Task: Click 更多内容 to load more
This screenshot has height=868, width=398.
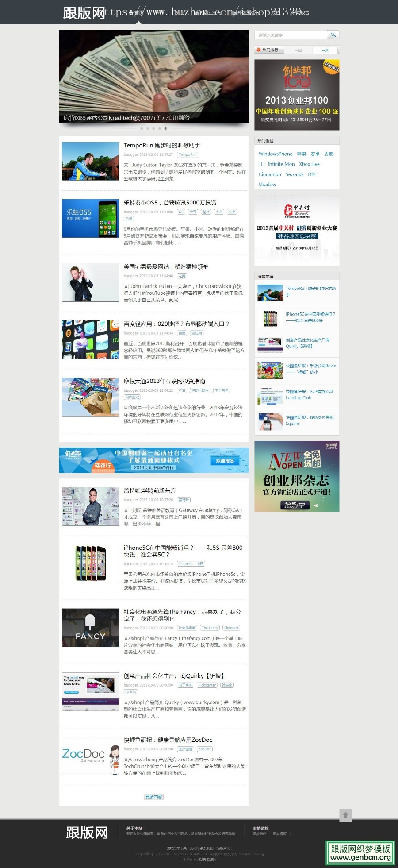Action: [154, 797]
